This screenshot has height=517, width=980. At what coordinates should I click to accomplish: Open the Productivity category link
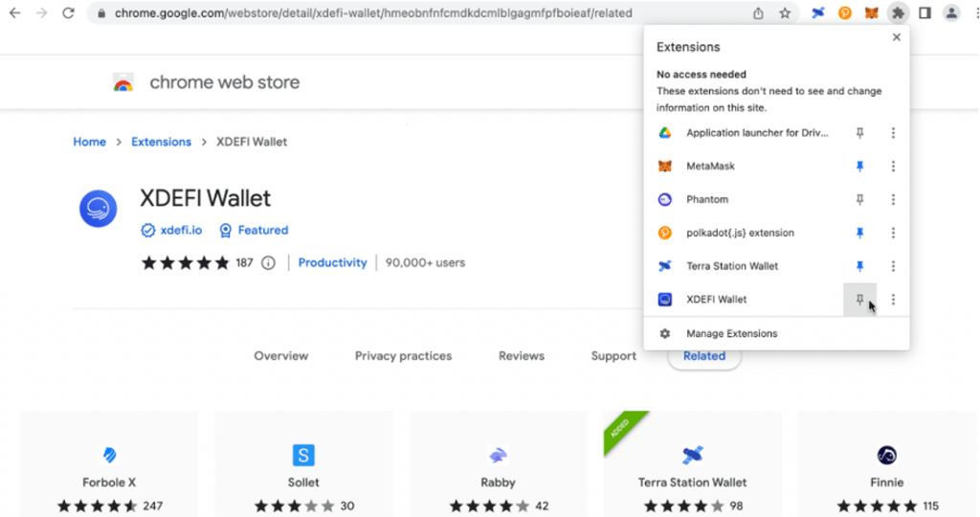pyautogui.click(x=332, y=262)
